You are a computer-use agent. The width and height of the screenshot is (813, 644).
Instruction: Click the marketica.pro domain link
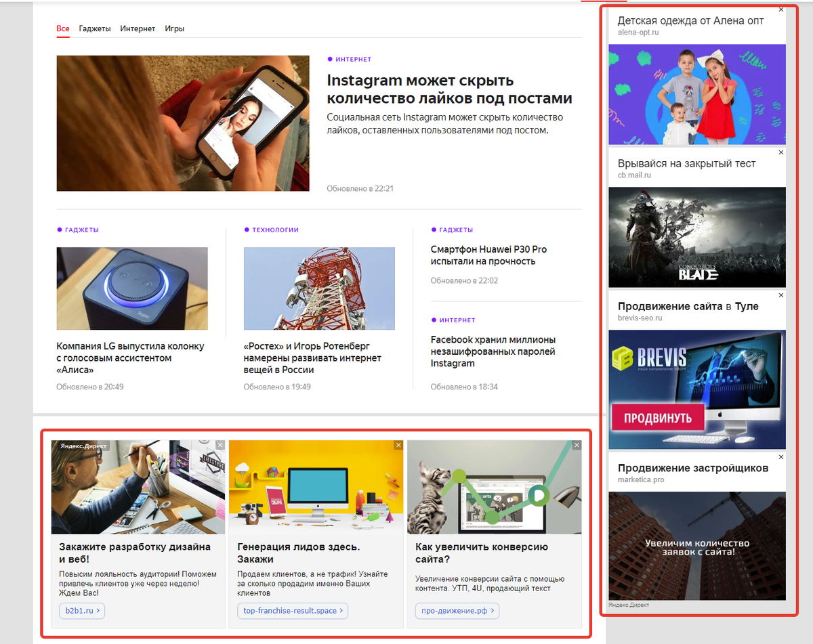640,479
